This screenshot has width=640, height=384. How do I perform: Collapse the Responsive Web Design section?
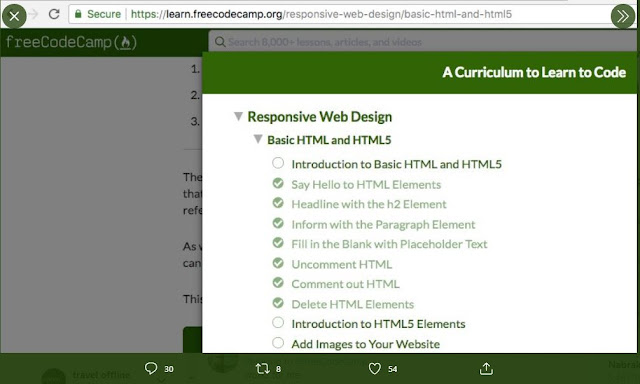[238, 117]
